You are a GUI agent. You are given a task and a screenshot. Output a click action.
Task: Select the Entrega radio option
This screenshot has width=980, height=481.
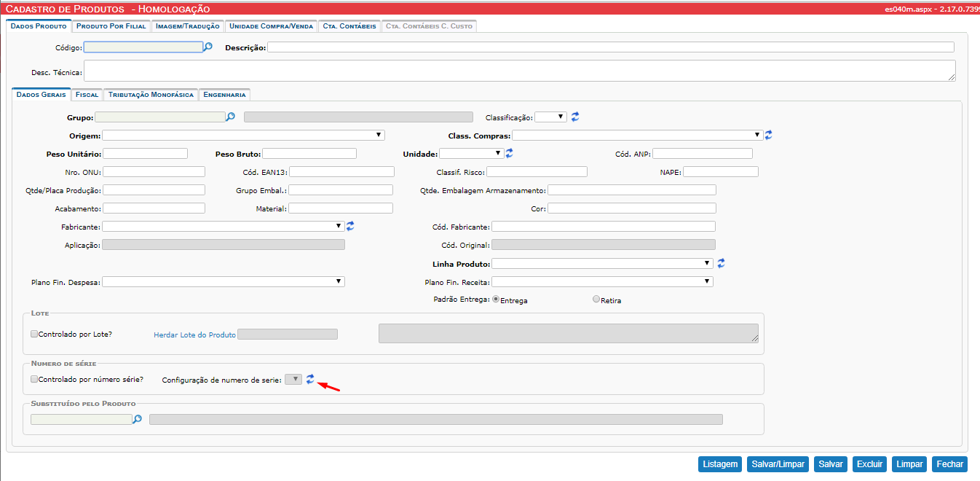[497, 299]
